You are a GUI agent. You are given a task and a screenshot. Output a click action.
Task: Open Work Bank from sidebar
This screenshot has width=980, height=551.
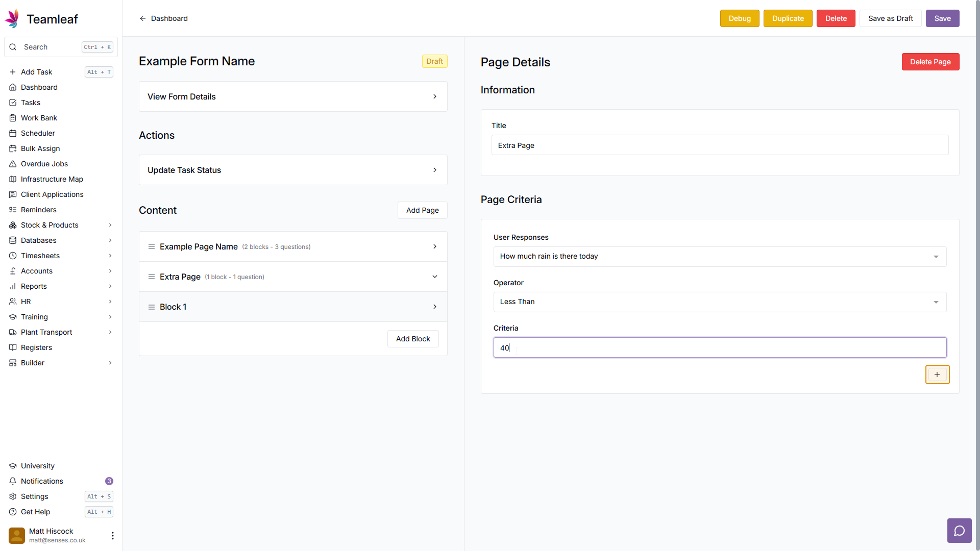click(x=39, y=118)
